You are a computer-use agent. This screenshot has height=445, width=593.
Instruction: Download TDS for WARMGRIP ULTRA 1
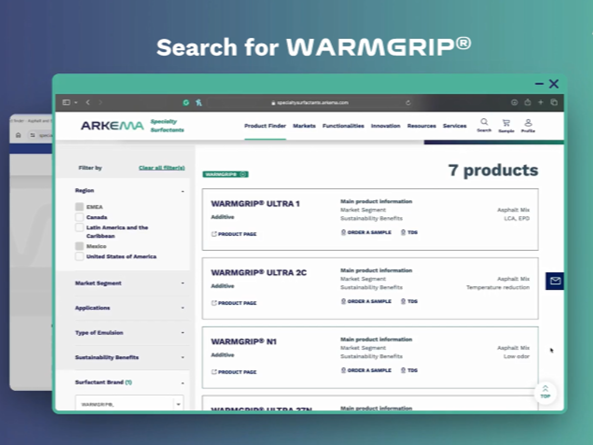(409, 232)
